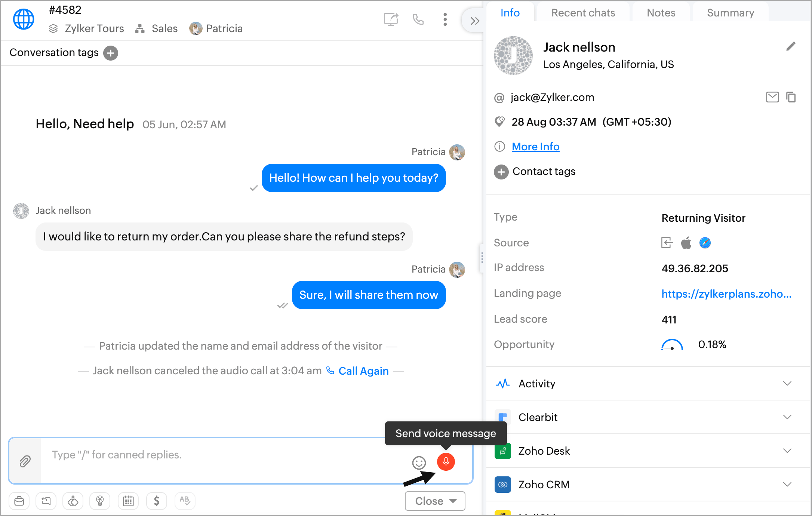
Task: Switch to the Recent chats tab
Action: 583,13
